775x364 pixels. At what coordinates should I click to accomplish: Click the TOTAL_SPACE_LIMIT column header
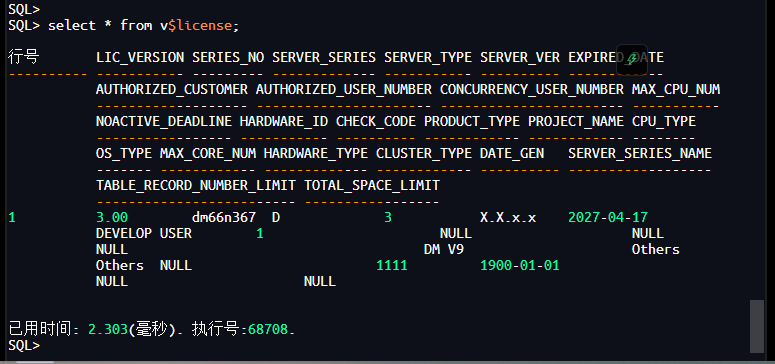(372, 185)
